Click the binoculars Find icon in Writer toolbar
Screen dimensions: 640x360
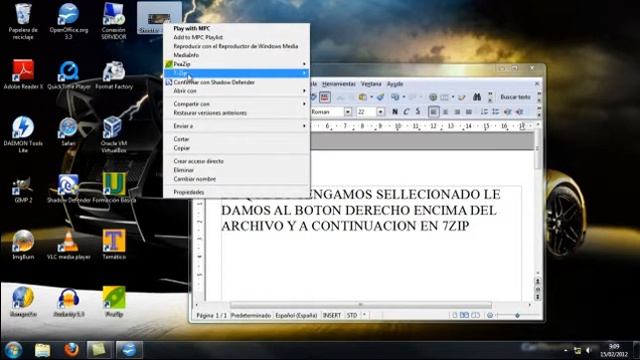477,97
